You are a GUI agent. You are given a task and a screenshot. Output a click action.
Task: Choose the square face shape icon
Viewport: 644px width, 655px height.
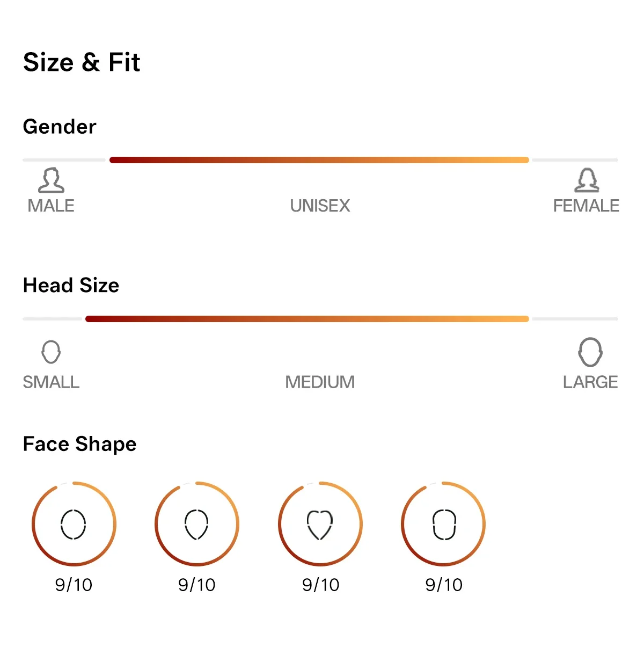[x=444, y=524]
